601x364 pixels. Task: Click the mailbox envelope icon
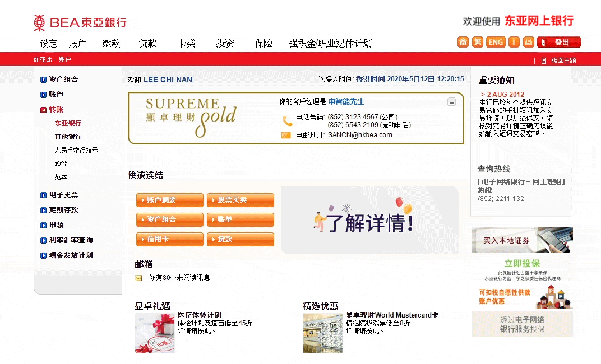point(138,278)
